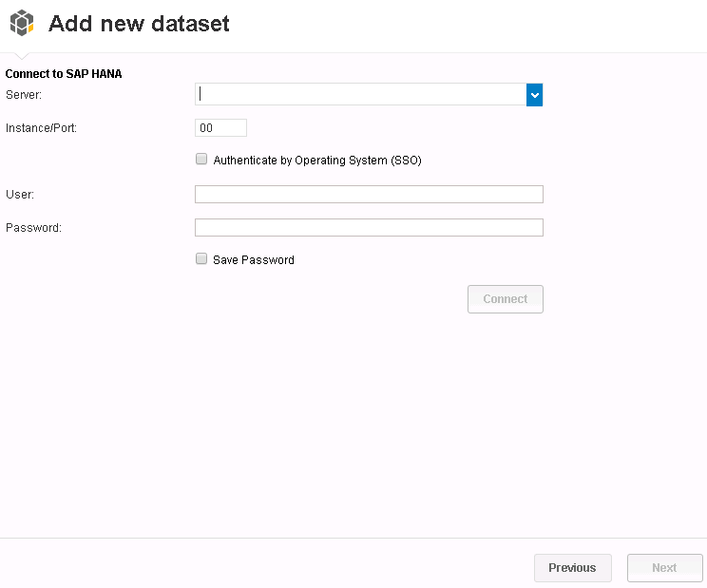Click the Save Password label text
The height and width of the screenshot is (588, 707).
click(254, 260)
